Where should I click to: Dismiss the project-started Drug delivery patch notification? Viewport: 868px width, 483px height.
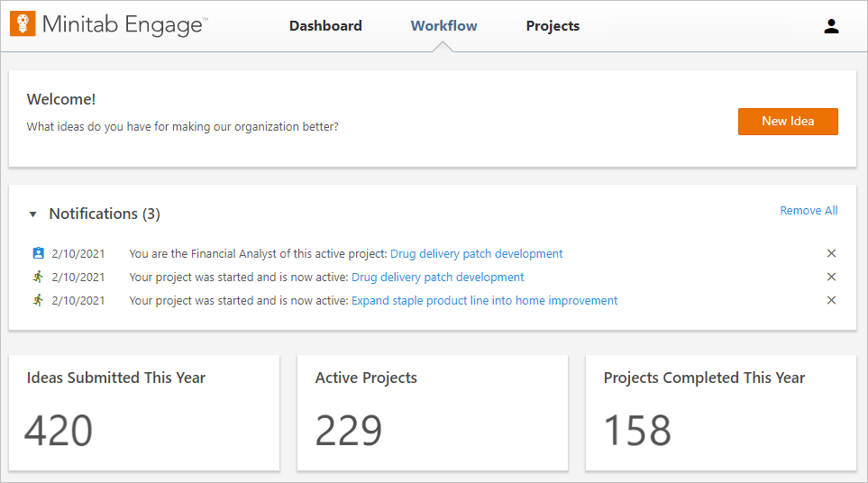(x=831, y=277)
